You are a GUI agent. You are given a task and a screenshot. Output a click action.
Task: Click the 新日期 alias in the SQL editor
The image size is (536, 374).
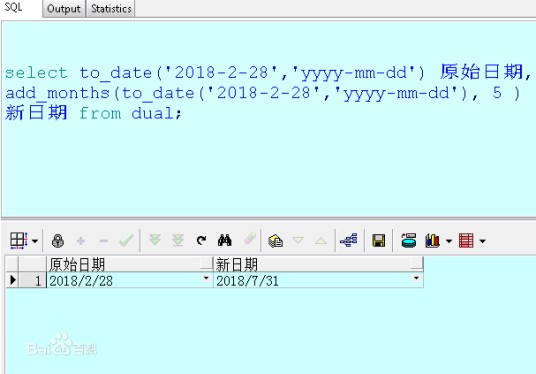[36, 113]
